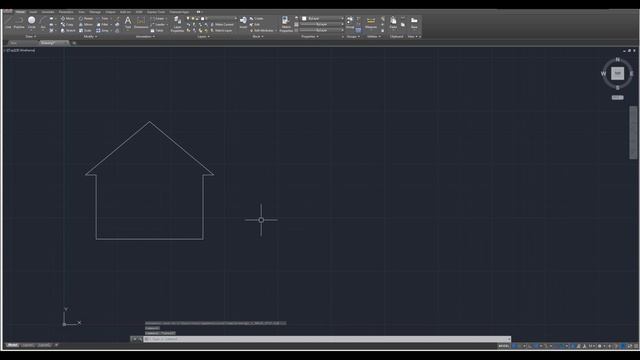Open the linetype ByLayer dropdown
Screen dimensions: 640x360
[322, 30]
